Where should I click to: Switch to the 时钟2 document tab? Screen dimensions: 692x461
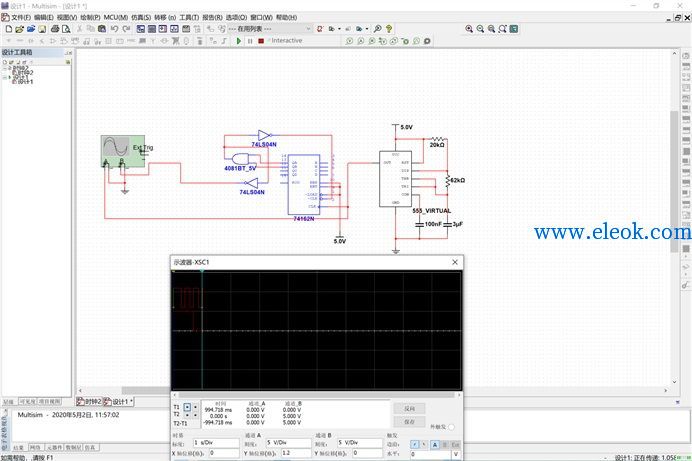tap(90, 401)
